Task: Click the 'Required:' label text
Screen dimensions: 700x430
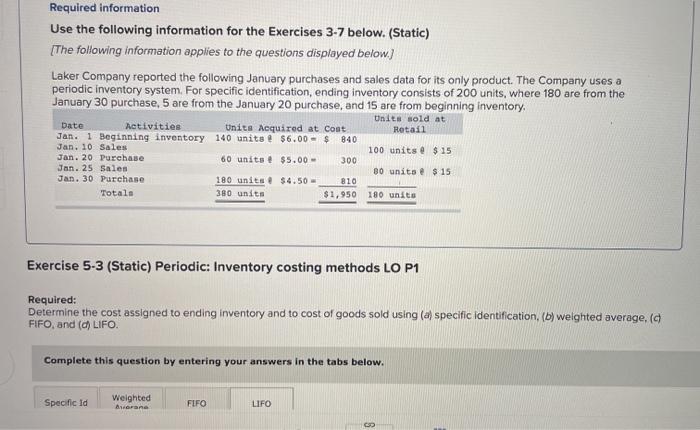Action: tap(52, 300)
